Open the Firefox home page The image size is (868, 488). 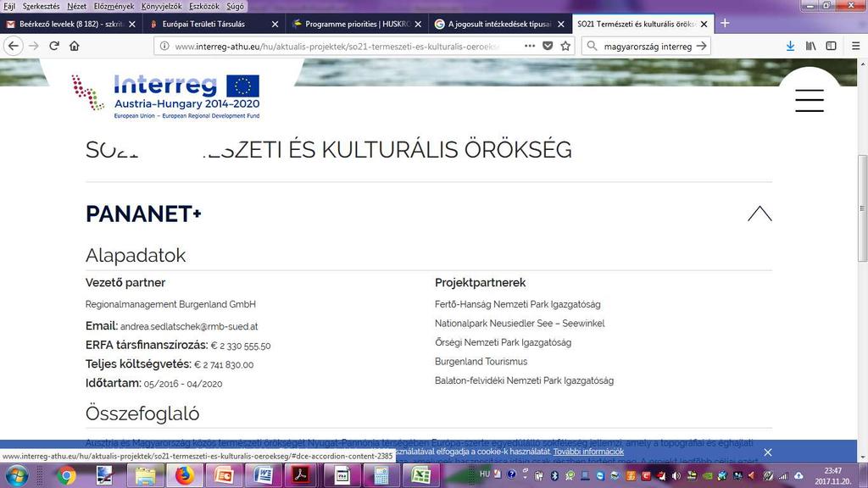coord(75,46)
